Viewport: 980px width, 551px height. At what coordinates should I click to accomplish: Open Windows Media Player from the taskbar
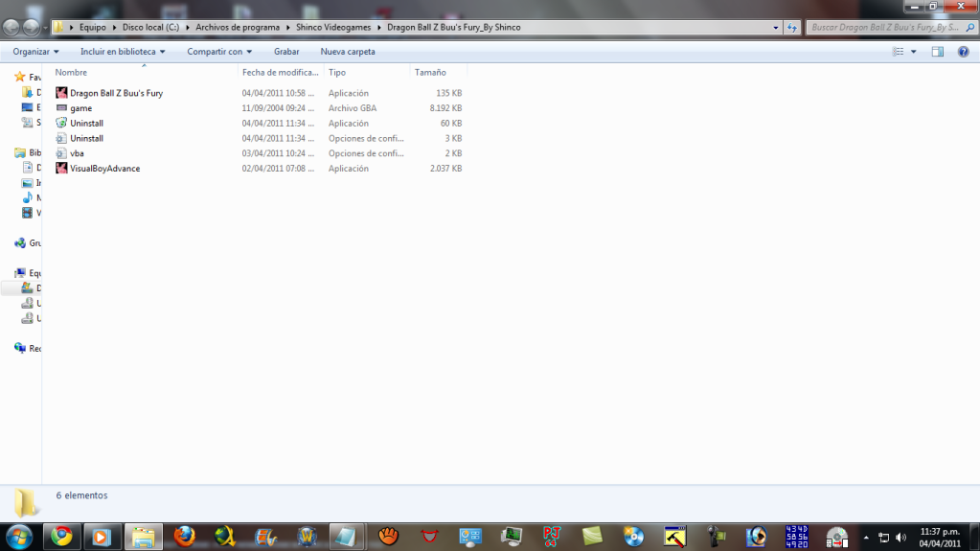point(102,537)
